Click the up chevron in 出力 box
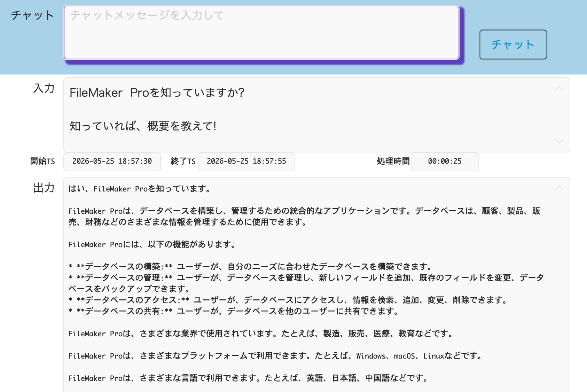587x392 pixels. pos(559,188)
